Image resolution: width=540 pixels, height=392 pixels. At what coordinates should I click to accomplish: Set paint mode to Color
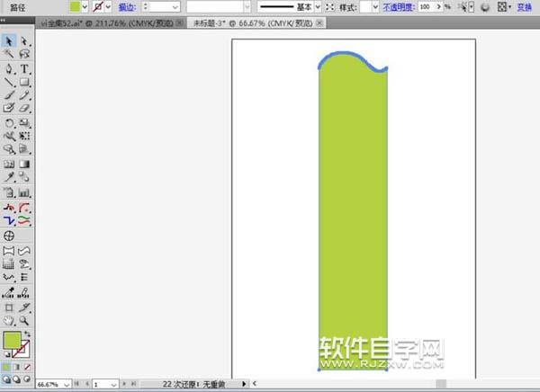(6, 367)
